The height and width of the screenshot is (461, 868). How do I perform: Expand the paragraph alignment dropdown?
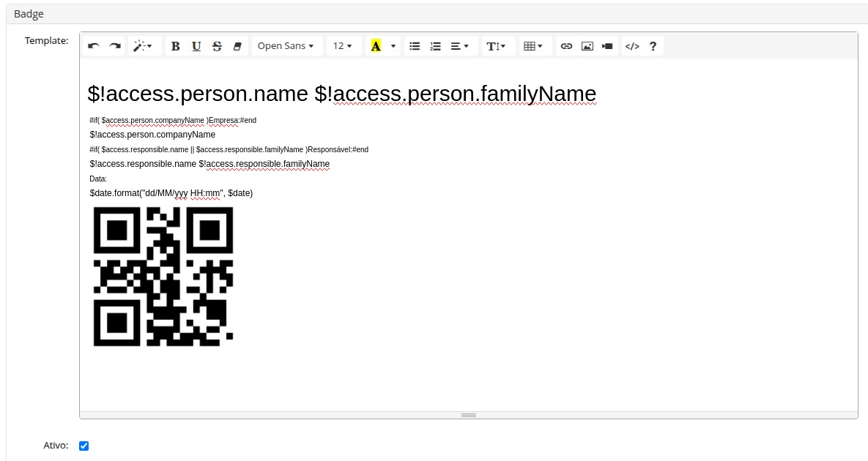[x=459, y=46]
